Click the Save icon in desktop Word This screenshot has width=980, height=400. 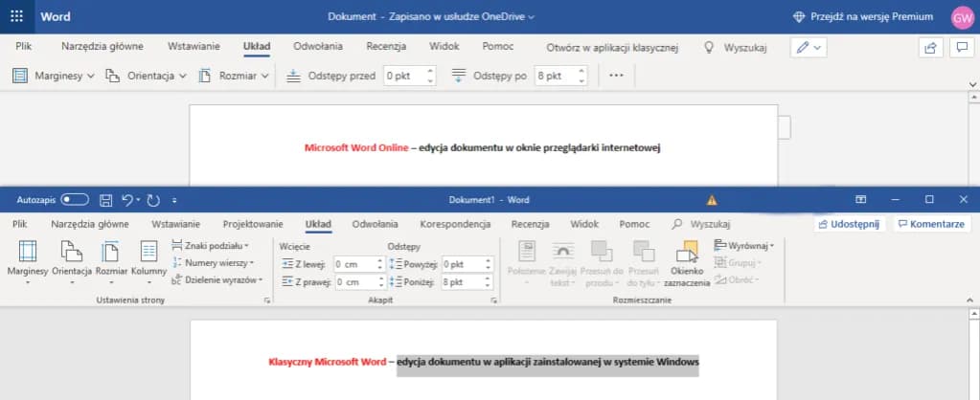click(x=106, y=200)
